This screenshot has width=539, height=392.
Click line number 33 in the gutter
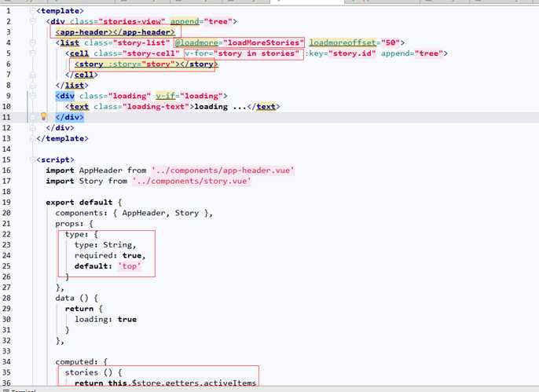click(6, 351)
